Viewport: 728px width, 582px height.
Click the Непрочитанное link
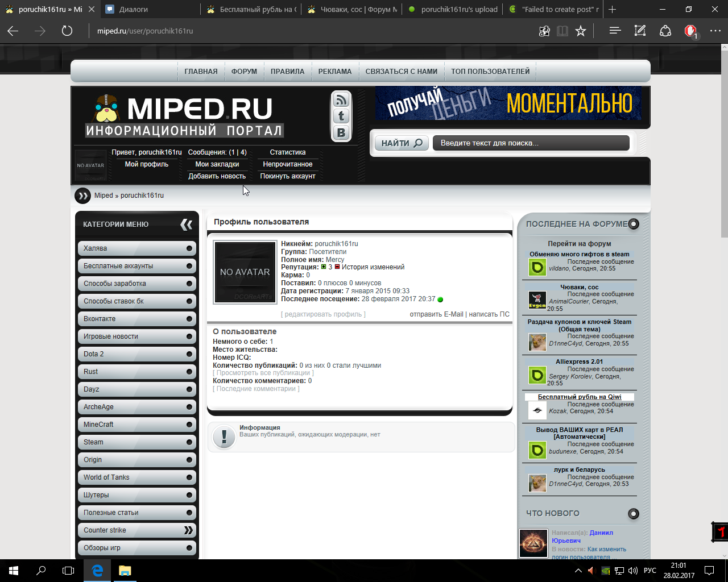[288, 164]
